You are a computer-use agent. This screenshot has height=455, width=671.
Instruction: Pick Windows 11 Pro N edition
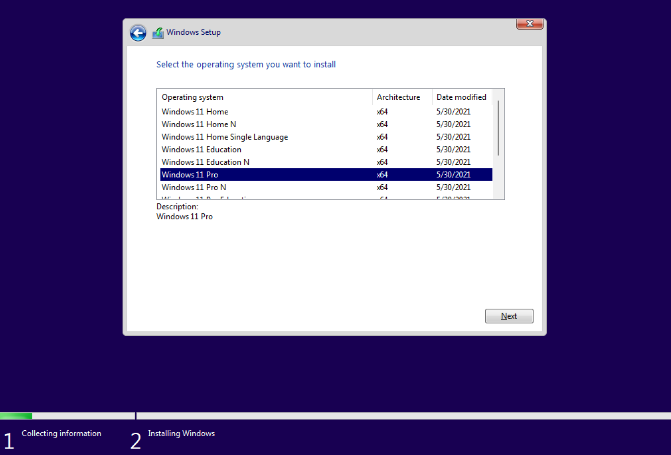click(194, 187)
